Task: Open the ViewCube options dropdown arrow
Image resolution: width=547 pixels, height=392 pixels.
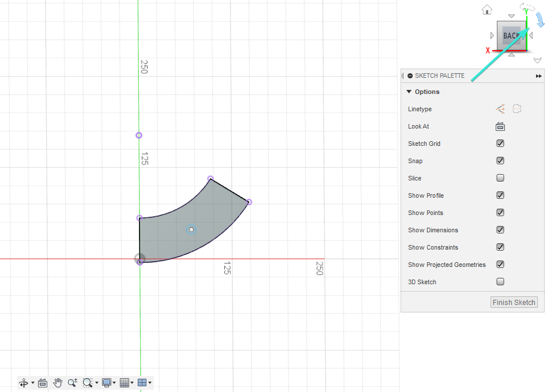Action: click(538, 61)
